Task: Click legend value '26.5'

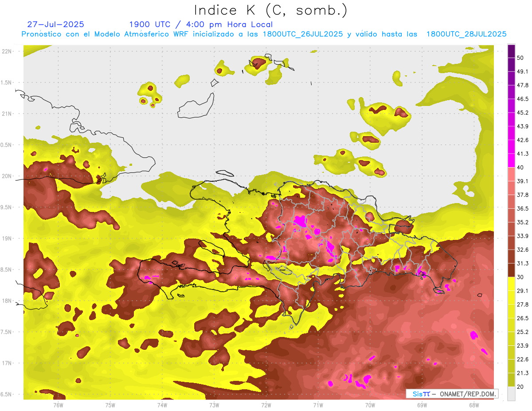Action: 523,318
